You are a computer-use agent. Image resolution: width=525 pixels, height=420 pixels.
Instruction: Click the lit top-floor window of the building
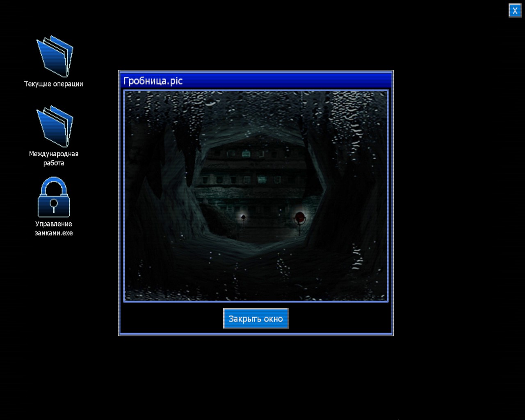coord(246,153)
